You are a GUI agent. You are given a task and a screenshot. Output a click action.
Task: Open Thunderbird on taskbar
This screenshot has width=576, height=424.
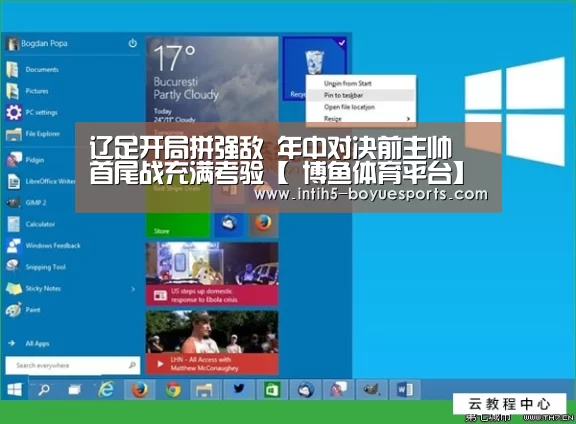tap(306, 389)
